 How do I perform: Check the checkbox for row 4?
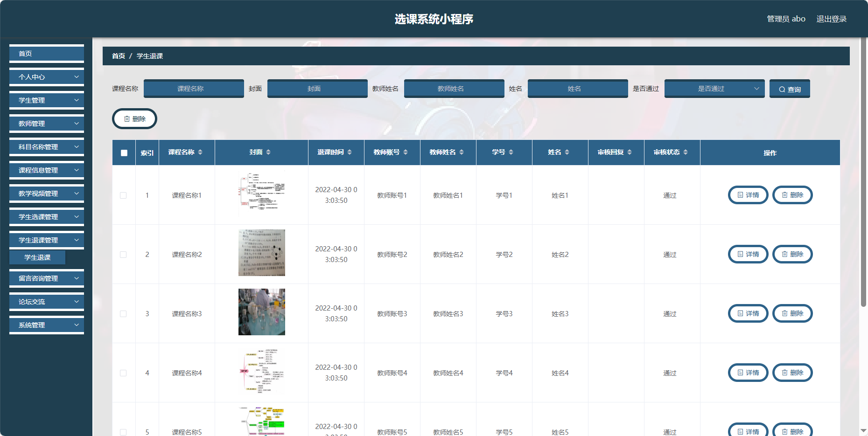tap(123, 373)
